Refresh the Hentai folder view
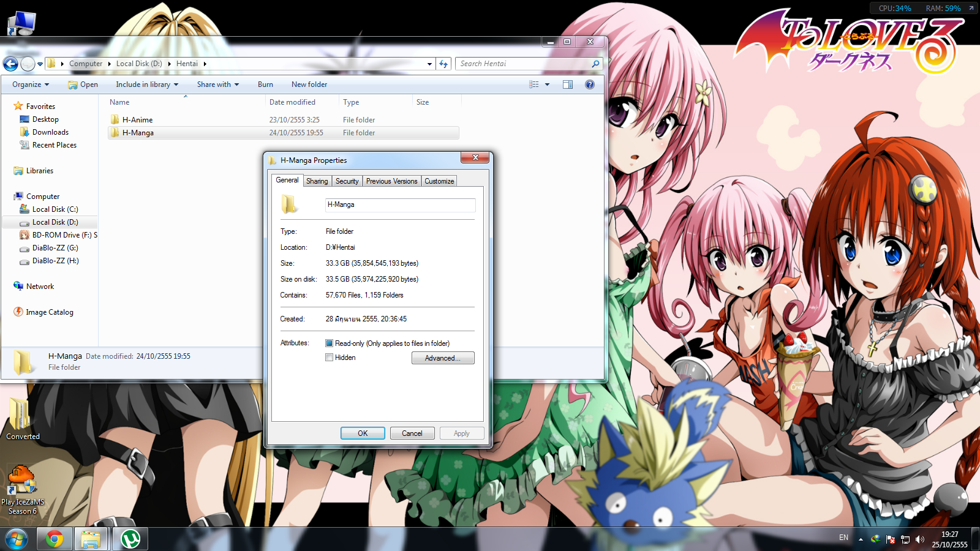 444,64
